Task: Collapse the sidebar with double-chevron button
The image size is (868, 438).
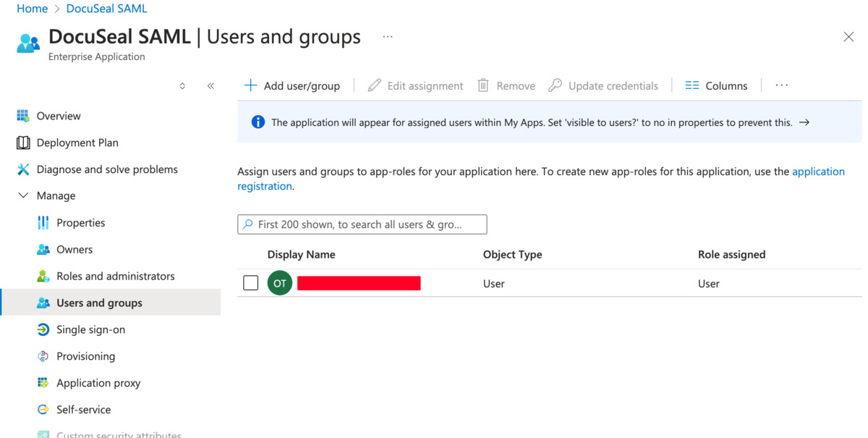Action: coord(210,85)
